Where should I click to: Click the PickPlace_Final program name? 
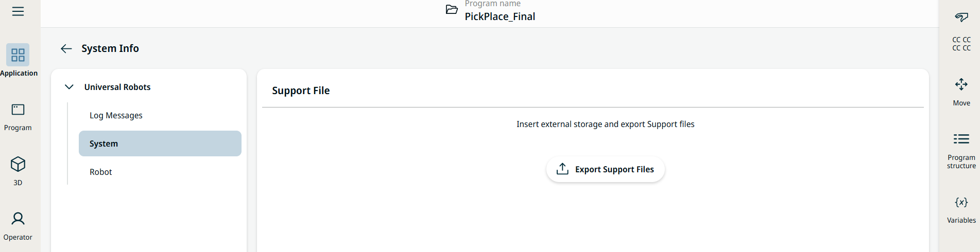click(500, 16)
